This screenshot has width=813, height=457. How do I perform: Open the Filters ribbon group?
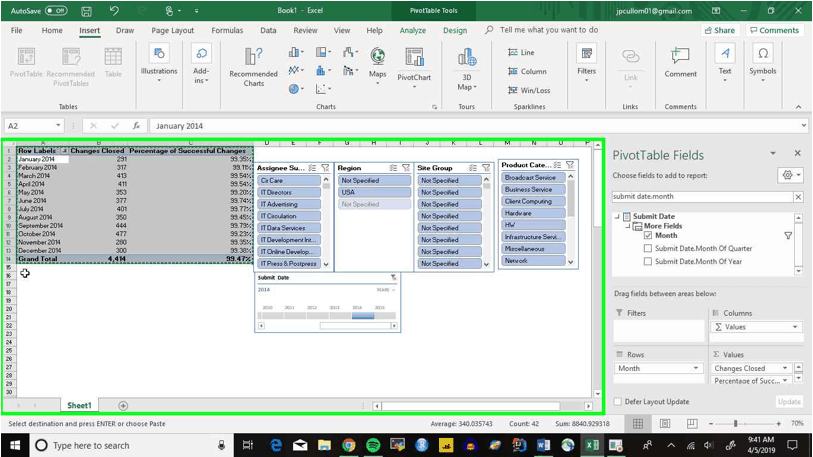pyautogui.click(x=586, y=64)
